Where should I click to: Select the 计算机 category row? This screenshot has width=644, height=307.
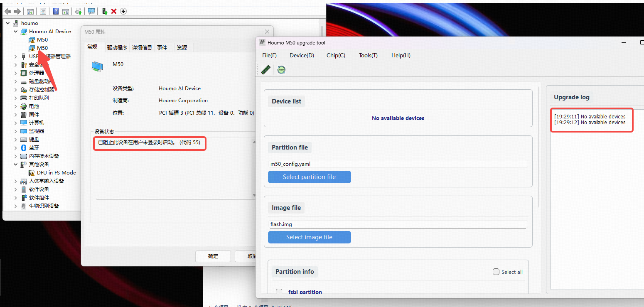pos(37,123)
